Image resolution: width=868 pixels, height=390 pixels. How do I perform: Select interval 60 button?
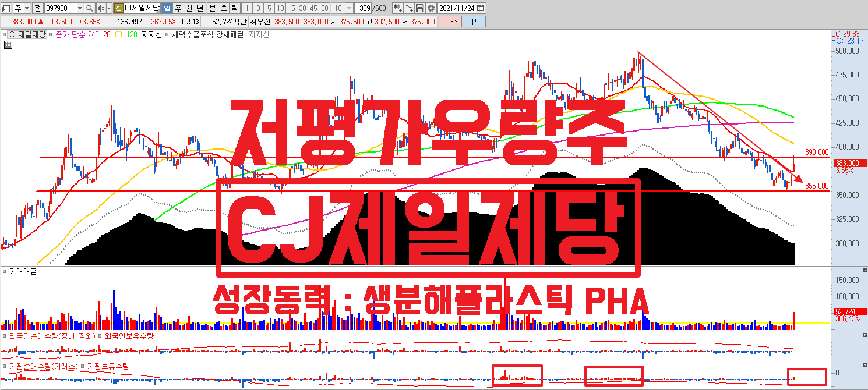point(324,8)
